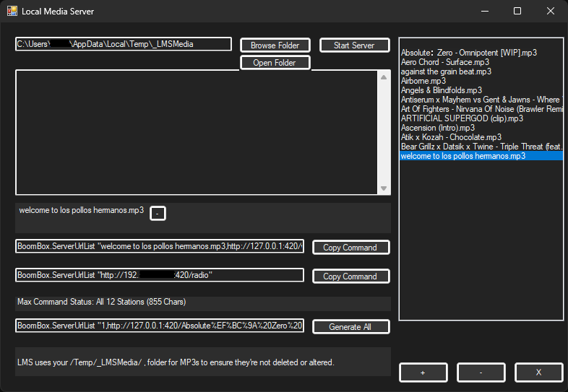The image size is (568, 392).
Task: Click the Local Media Server app icon in the title bar
Action: click(12, 12)
